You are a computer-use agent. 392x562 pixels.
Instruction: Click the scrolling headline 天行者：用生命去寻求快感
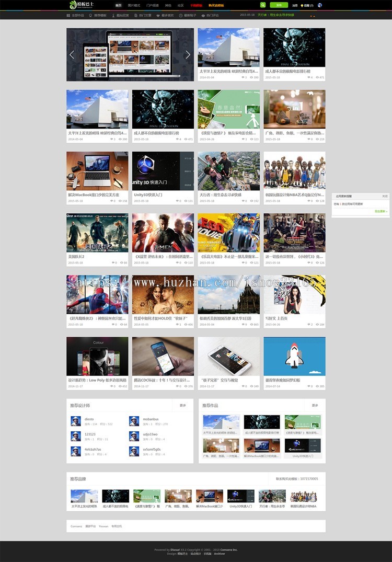276,15
